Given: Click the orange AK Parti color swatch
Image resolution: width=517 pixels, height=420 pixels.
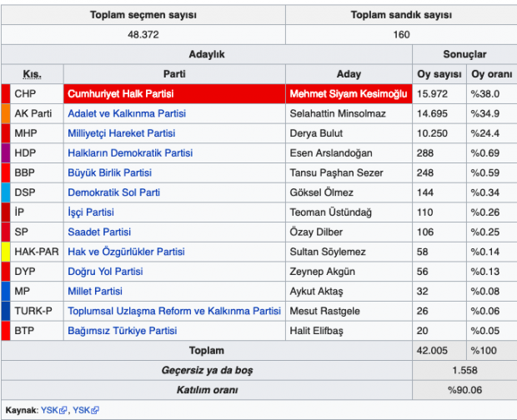Looking at the screenshot, I should 6,113.
